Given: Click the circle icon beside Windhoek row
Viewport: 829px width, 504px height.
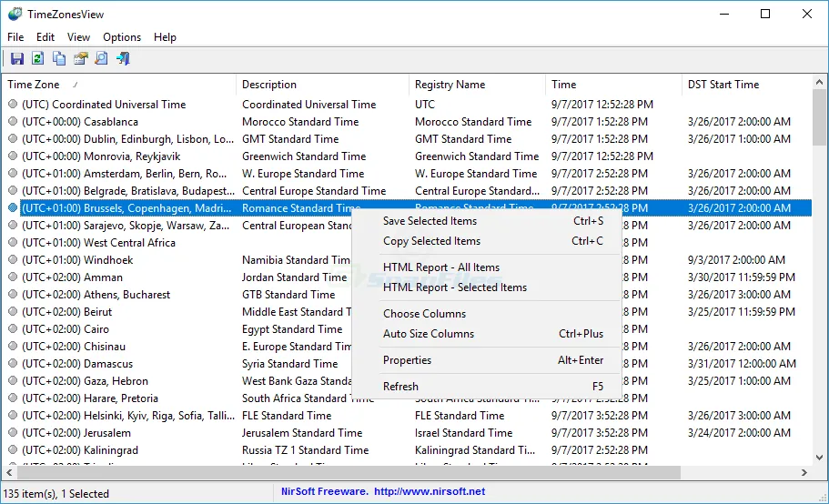Looking at the screenshot, I should click(x=13, y=259).
